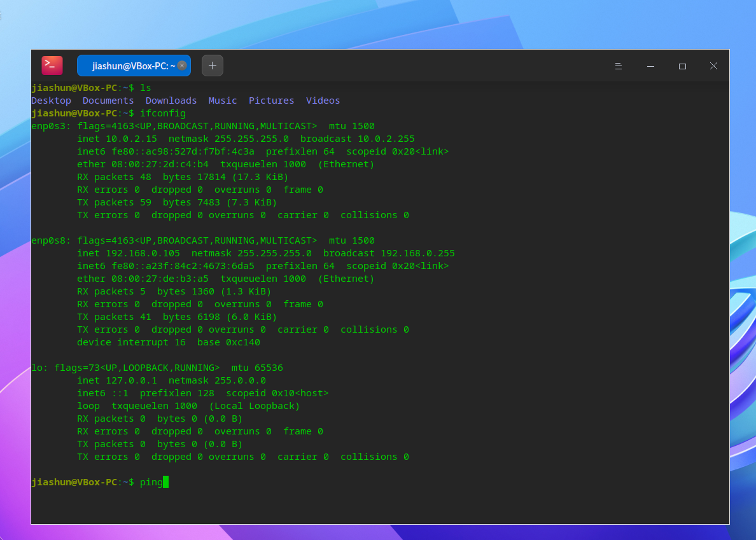Click the IP address 192.168.0.105

point(143,253)
